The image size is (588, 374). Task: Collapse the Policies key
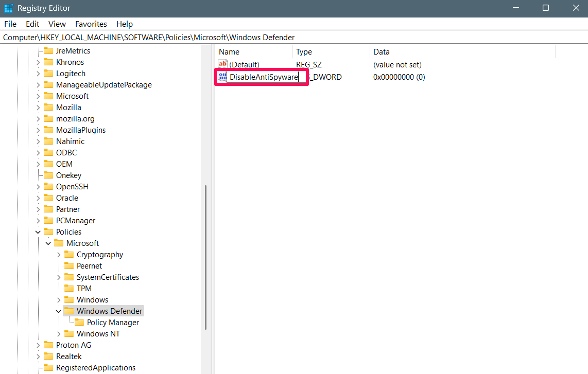(x=38, y=232)
